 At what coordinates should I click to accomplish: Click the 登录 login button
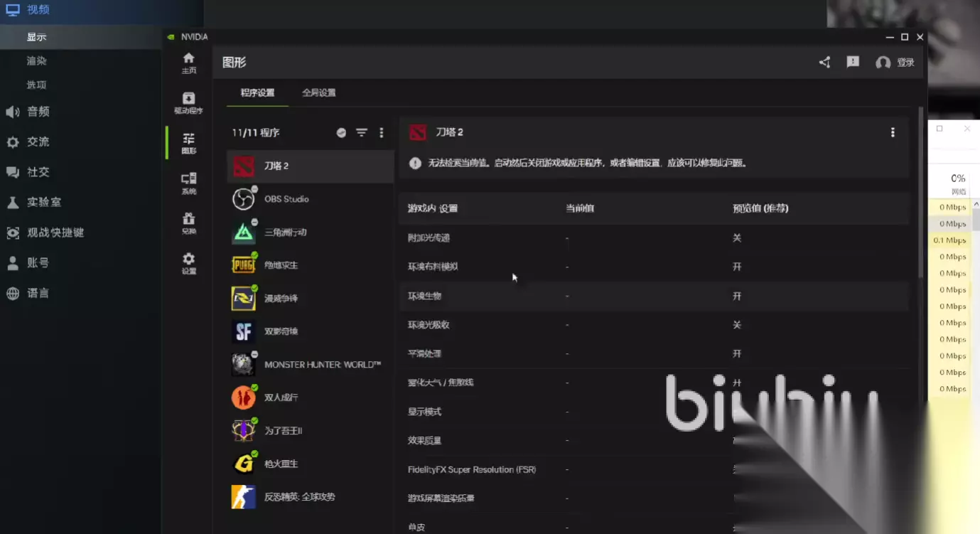[x=895, y=63]
